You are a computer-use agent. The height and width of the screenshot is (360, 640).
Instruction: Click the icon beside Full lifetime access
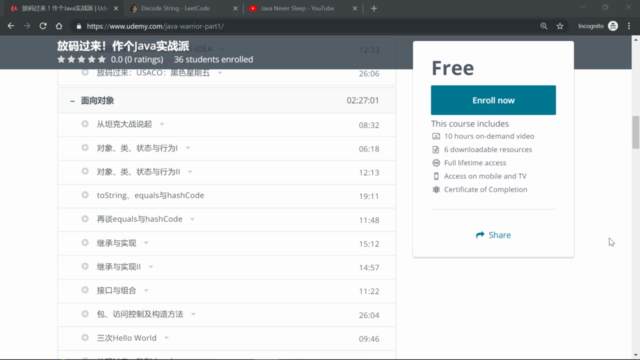point(436,163)
